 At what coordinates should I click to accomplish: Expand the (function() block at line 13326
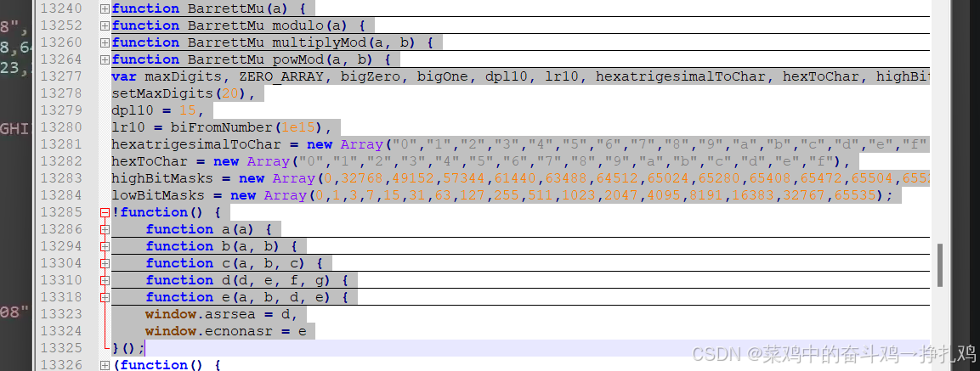tap(105, 365)
